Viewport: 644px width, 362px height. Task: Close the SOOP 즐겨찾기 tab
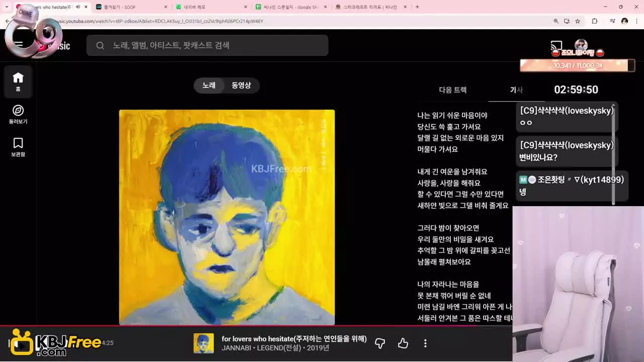(x=166, y=7)
